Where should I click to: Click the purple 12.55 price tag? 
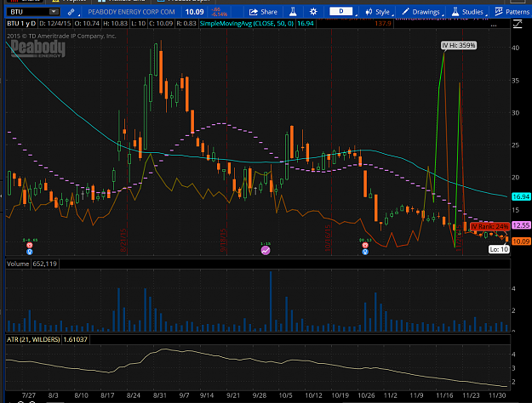click(521, 225)
